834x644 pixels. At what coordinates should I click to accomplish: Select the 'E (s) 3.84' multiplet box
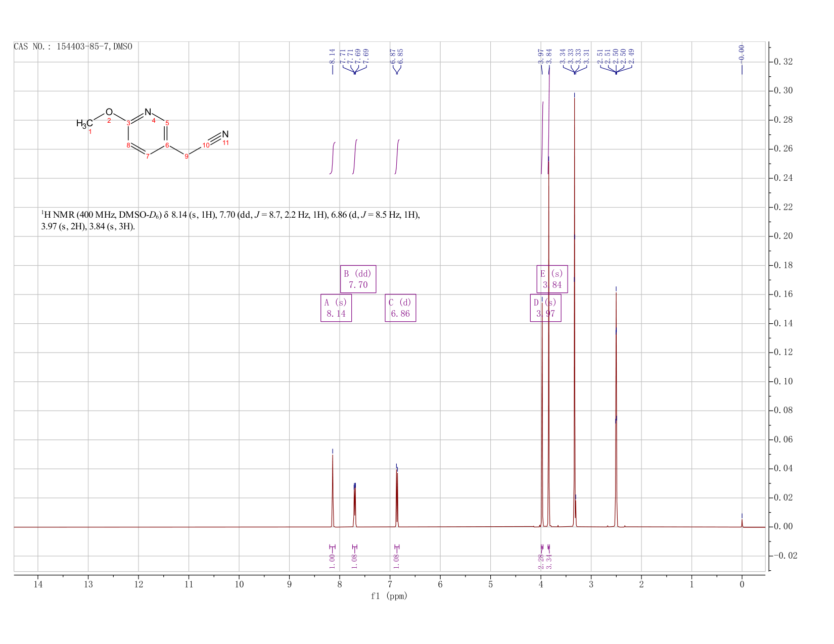pyautogui.click(x=552, y=279)
